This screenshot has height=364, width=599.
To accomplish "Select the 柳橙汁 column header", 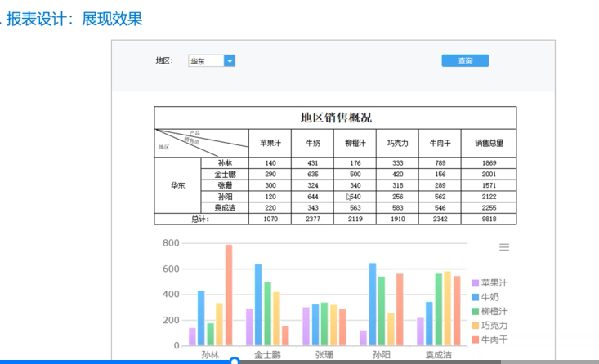I will (355, 143).
